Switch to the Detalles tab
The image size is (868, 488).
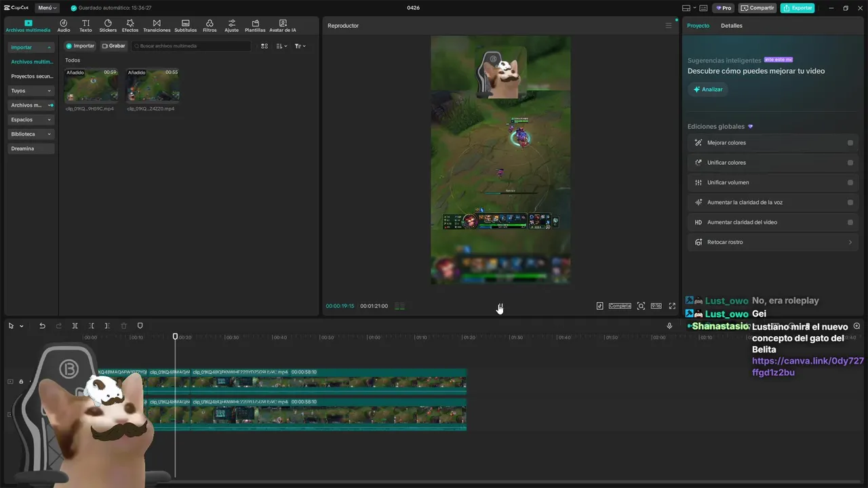click(732, 26)
